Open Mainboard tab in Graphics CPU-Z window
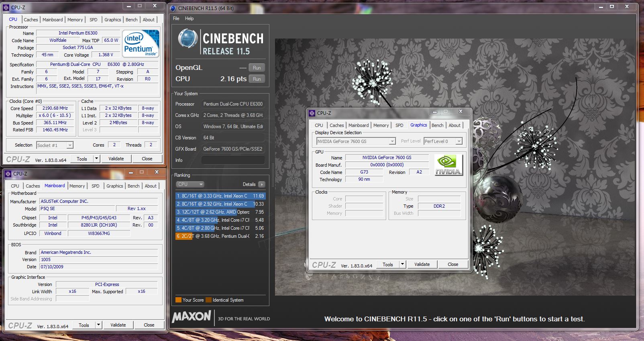The image size is (644, 341). [358, 125]
